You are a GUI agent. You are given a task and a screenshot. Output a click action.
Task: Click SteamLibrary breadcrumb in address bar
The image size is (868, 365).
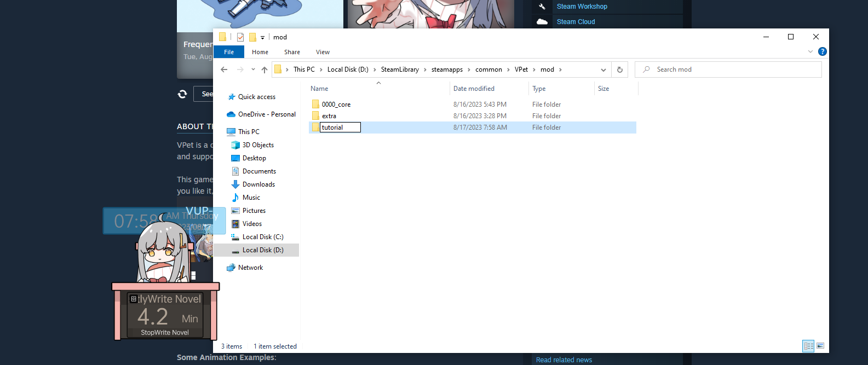click(400, 69)
